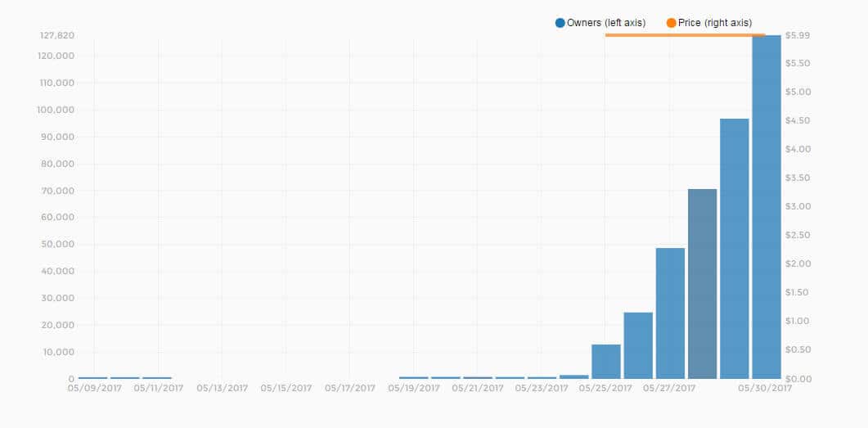Click the small bar above 05/19/2017
Screen dimensions: 868x428
tap(413, 377)
